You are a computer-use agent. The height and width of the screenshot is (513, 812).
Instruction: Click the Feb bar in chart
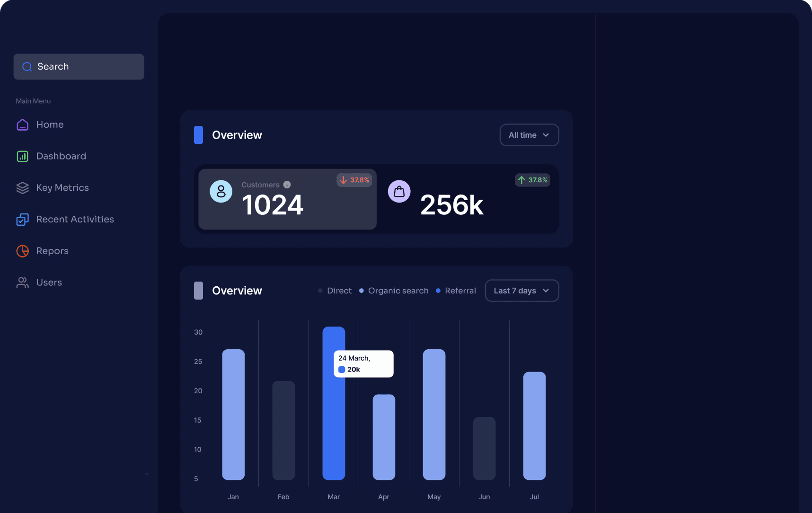283,431
